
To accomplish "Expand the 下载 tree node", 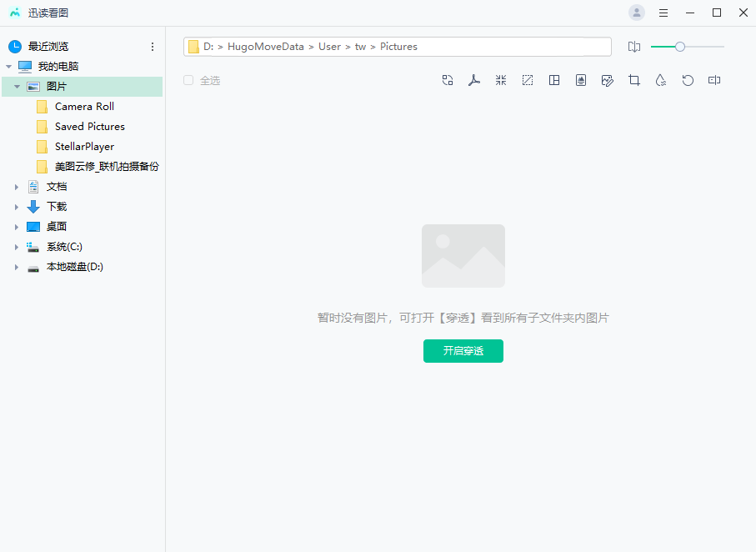I will point(17,207).
